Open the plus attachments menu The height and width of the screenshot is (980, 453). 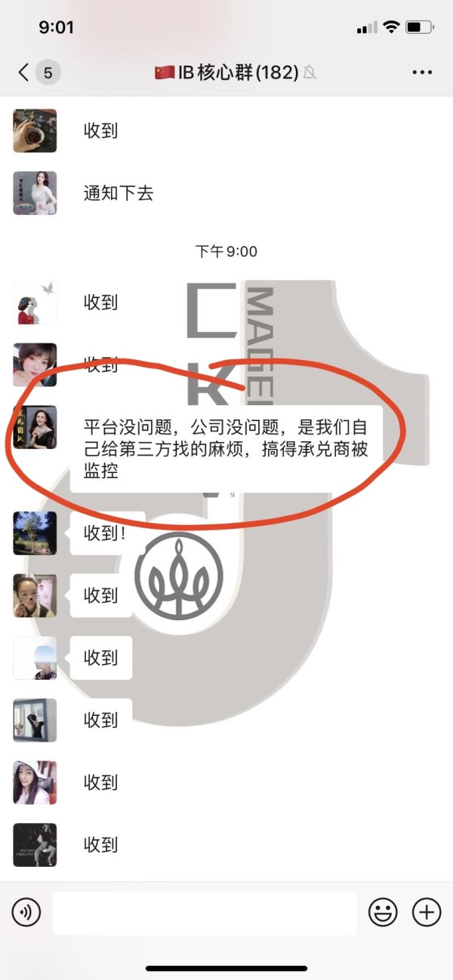click(427, 913)
